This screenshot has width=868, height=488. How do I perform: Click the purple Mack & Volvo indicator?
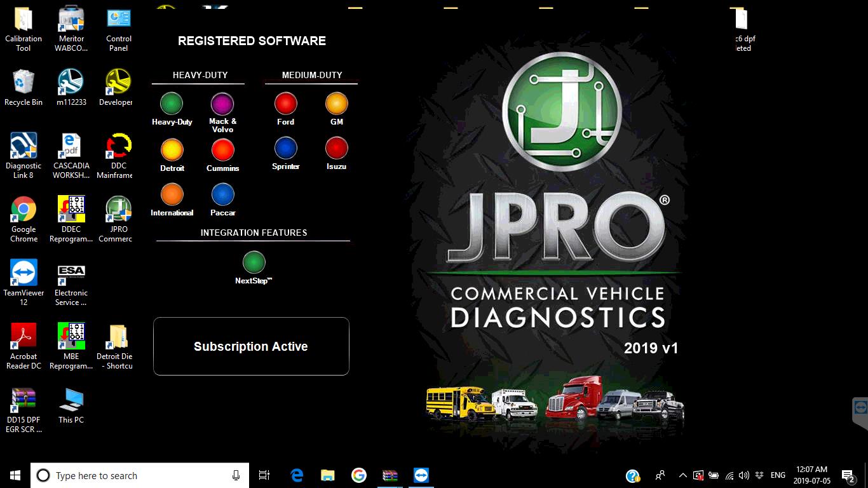(x=222, y=104)
